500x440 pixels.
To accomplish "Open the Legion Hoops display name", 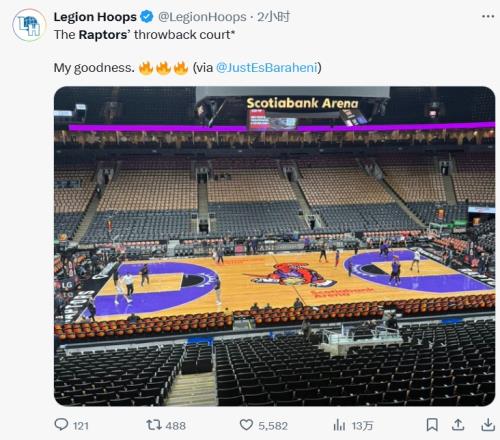I will pyautogui.click(x=95, y=17).
